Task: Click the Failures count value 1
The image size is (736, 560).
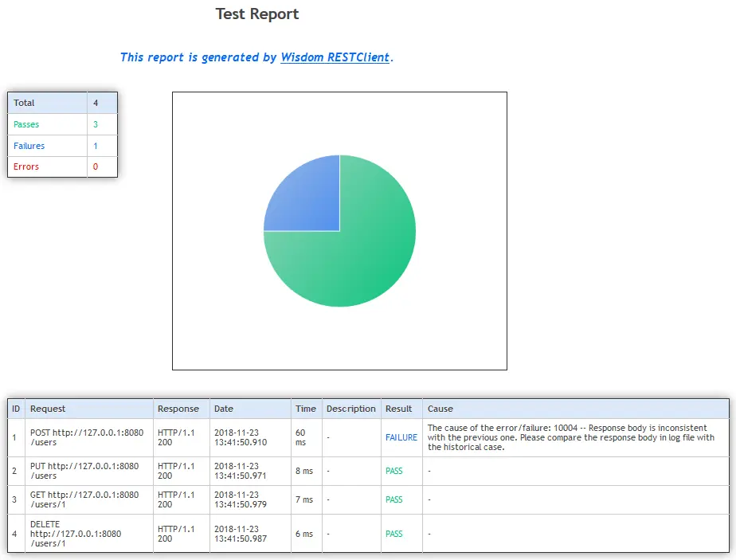Action: tap(96, 146)
